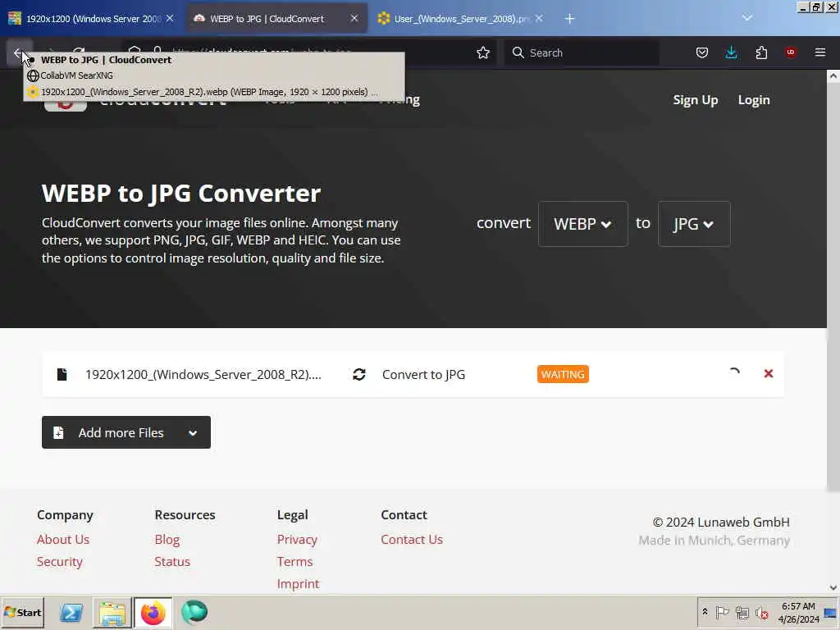Open the extensions puzzle icon
Image resolution: width=840 pixels, height=630 pixels.
tap(761, 52)
